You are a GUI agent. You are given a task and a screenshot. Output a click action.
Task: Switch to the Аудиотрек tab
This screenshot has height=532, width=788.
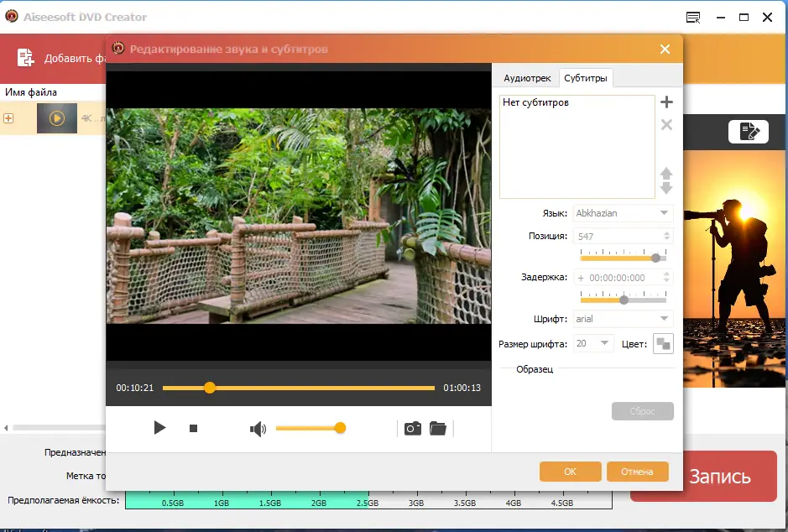click(x=527, y=78)
